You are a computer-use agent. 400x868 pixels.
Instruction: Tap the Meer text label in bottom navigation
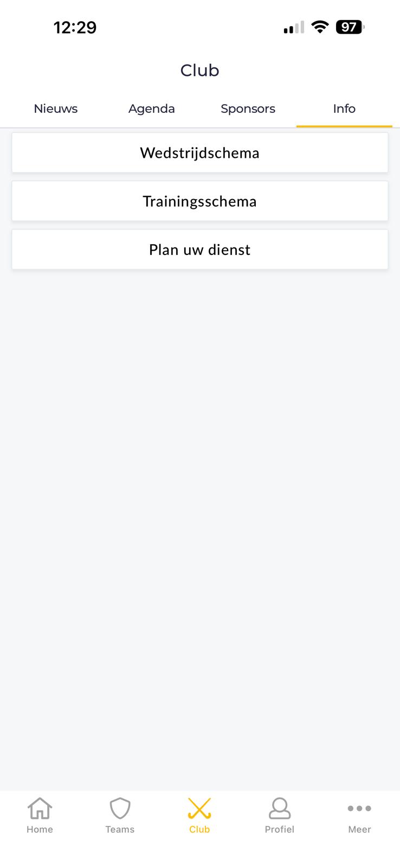point(359,829)
